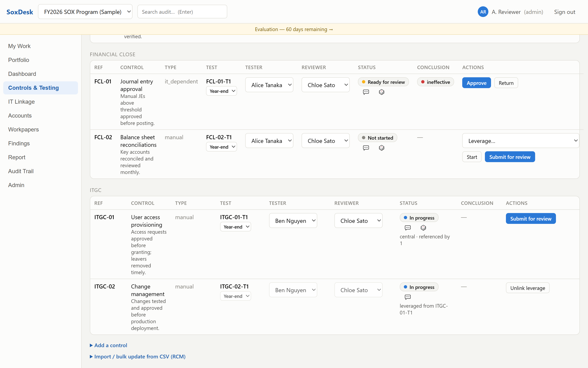The image size is (588, 368).
Task: Approve the FCL-01 test
Action: pos(477,83)
